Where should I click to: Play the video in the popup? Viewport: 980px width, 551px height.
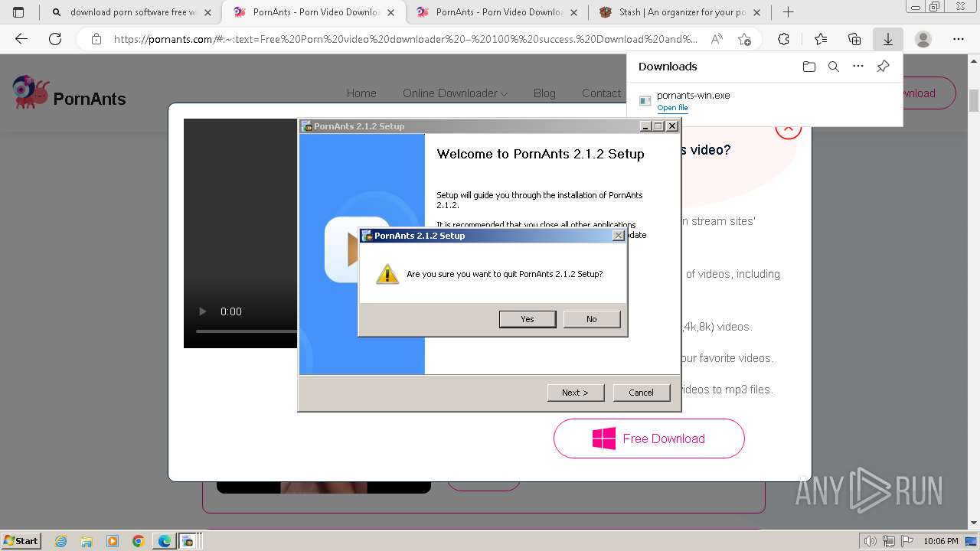[203, 311]
